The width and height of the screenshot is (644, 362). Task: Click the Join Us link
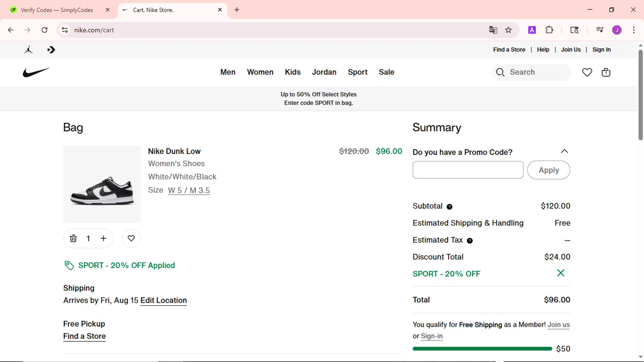click(x=571, y=50)
